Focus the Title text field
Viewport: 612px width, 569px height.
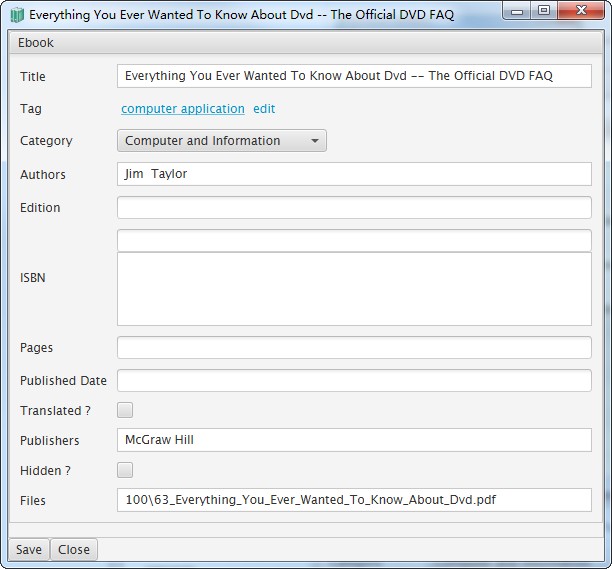(354, 76)
